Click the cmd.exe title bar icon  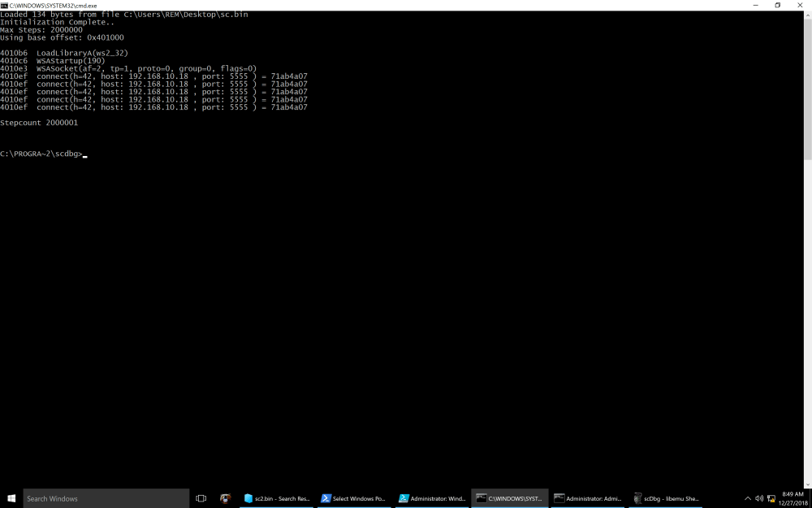tap(4, 5)
